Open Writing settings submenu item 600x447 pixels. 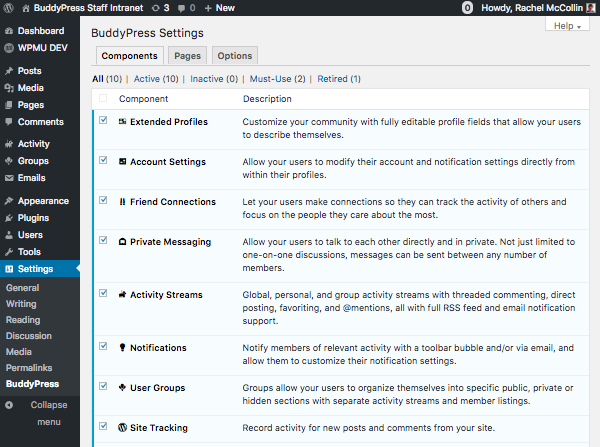[21, 304]
